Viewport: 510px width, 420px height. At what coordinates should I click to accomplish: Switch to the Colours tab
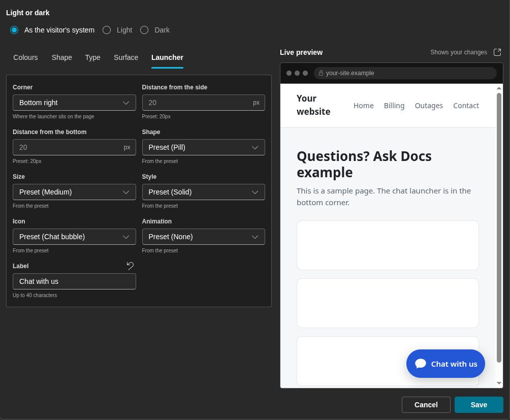point(26,57)
